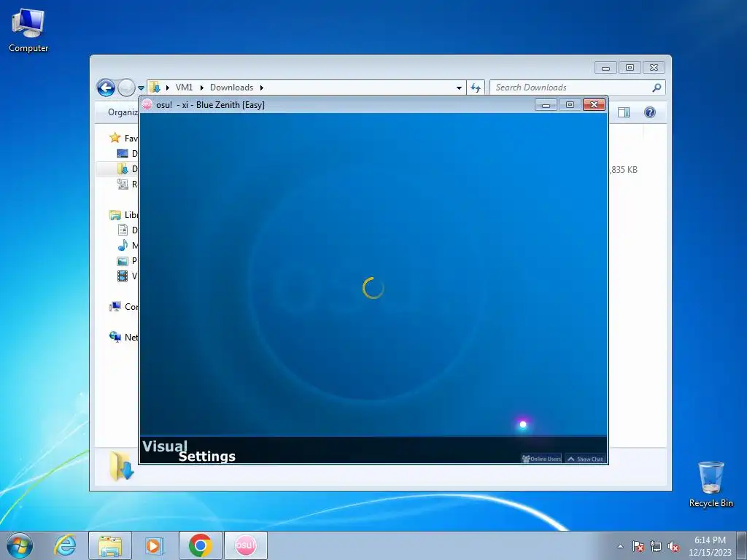Click muted volume tray icon
Screen dimensions: 747x560
pyautogui.click(x=673, y=546)
